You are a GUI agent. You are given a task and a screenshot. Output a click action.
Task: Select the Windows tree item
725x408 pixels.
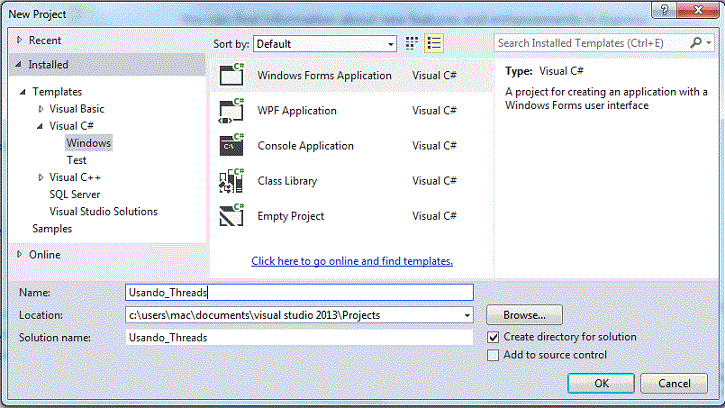pyautogui.click(x=89, y=143)
